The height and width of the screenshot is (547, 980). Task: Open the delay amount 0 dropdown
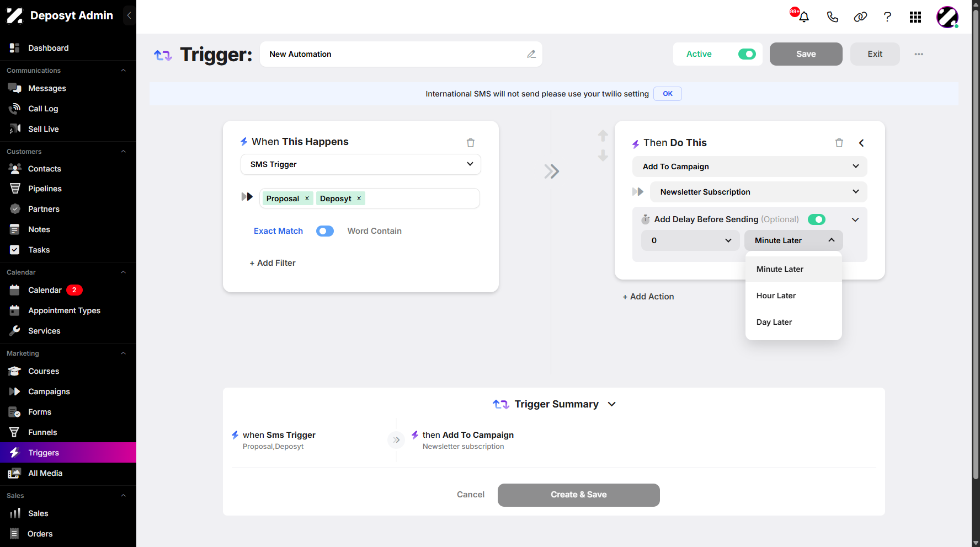point(690,240)
